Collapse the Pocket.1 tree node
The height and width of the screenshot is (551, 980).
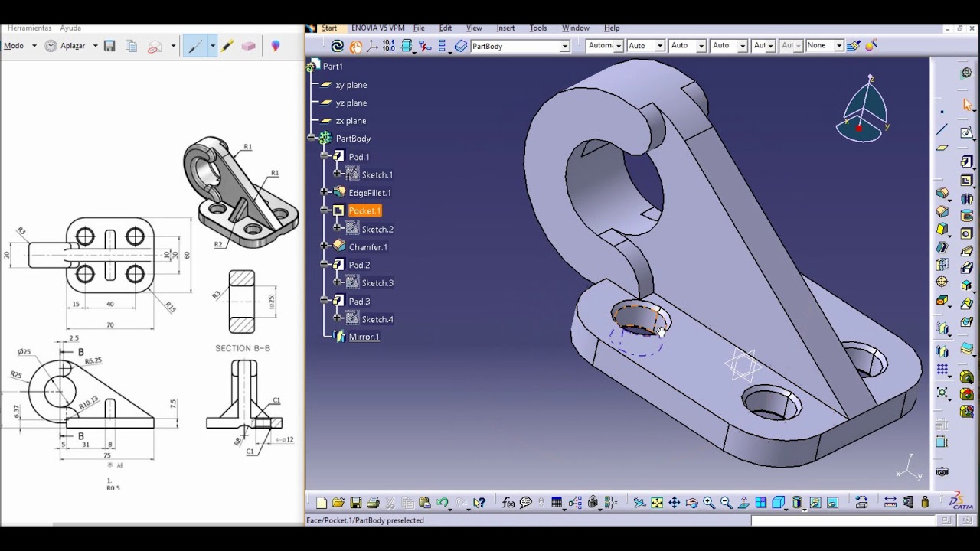(x=325, y=210)
